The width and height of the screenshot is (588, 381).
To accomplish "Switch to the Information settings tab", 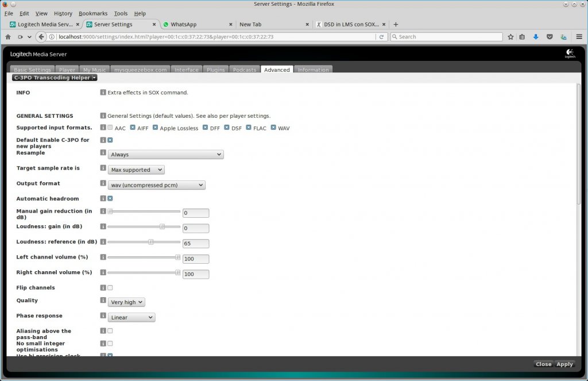I will click(x=313, y=70).
